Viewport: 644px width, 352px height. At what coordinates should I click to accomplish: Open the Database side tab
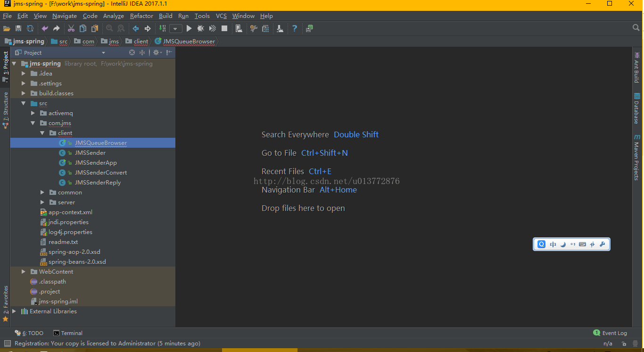pos(636,109)
